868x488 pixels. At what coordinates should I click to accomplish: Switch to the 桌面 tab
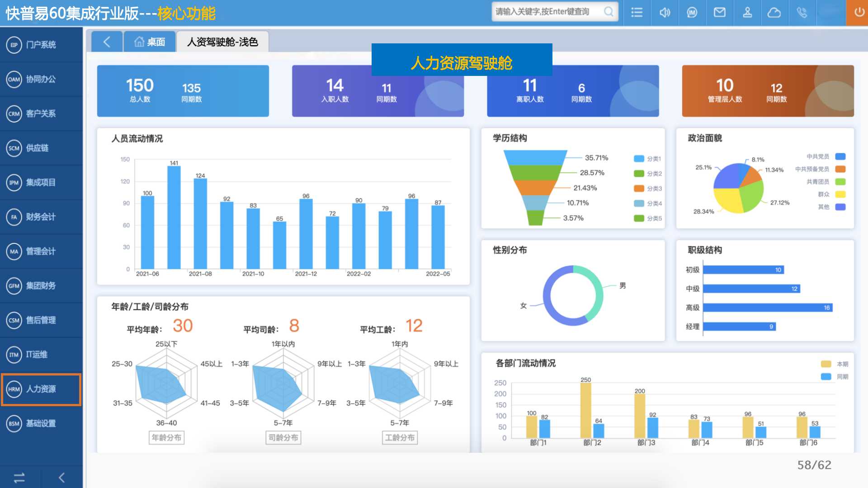(150, 42)
